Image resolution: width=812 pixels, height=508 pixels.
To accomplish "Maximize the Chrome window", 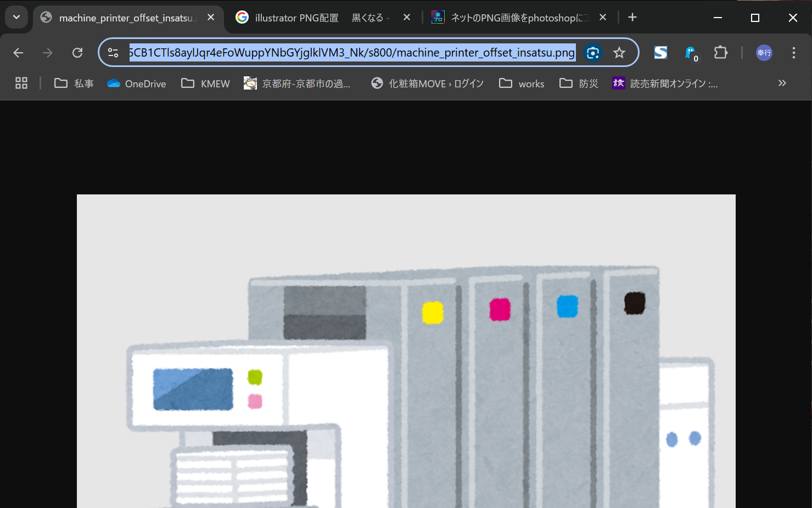I will 755,18.
